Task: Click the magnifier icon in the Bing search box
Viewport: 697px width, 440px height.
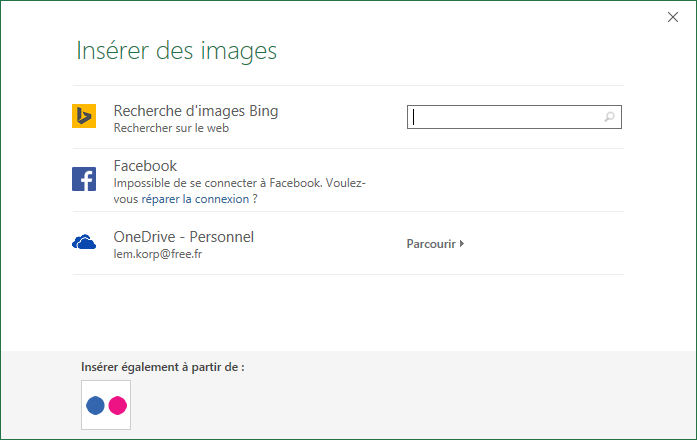Action: click(x=609, y=118)
